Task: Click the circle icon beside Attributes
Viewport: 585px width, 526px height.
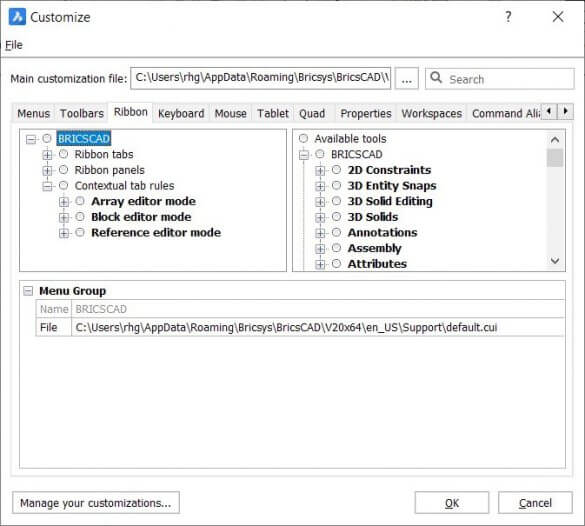Action: click(337, 264)
